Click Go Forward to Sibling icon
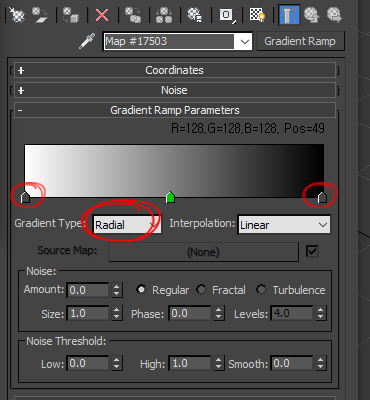This screenshot has height=400, width=370. pos(335,15)
